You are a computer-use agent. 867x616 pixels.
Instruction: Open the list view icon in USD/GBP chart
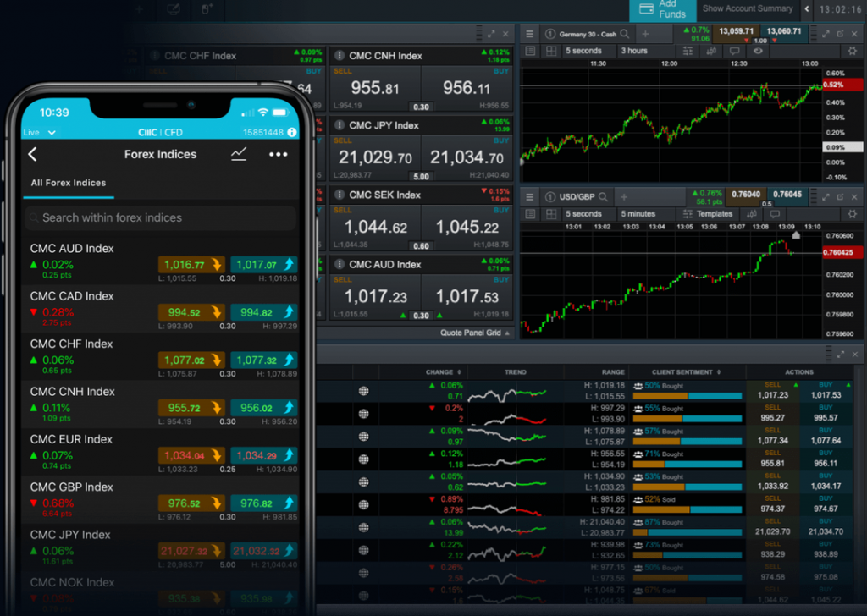530,214
